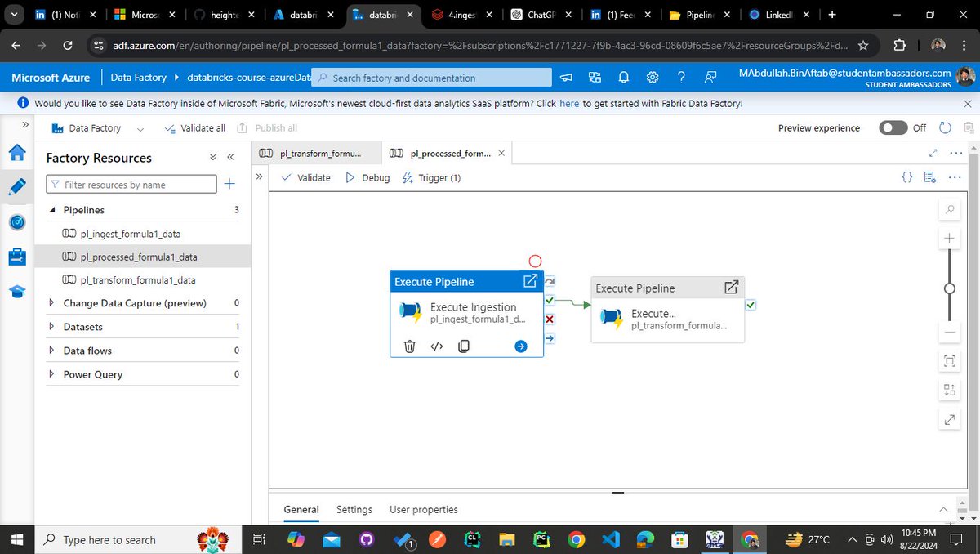Open the Manage toolbox icon in sidebar
Screen dimensions: 980x554
coord(17,257)
